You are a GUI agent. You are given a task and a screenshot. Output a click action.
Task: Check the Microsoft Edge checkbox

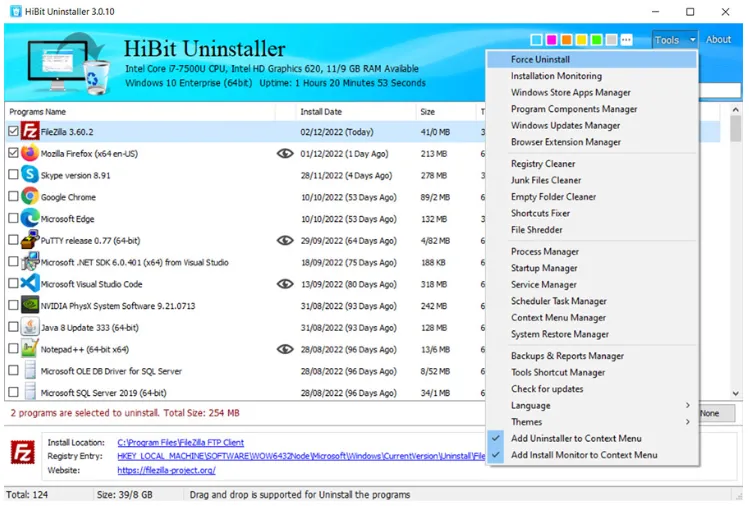(x=13, y=218)
